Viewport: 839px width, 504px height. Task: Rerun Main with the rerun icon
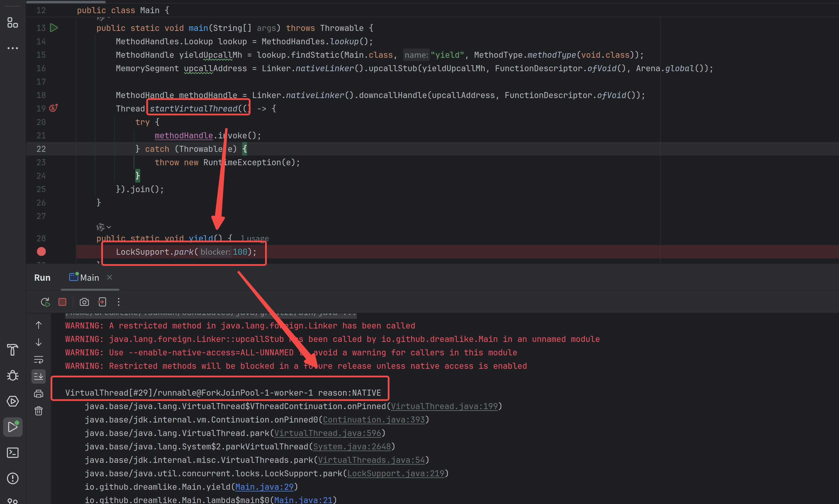coord(45,302)
